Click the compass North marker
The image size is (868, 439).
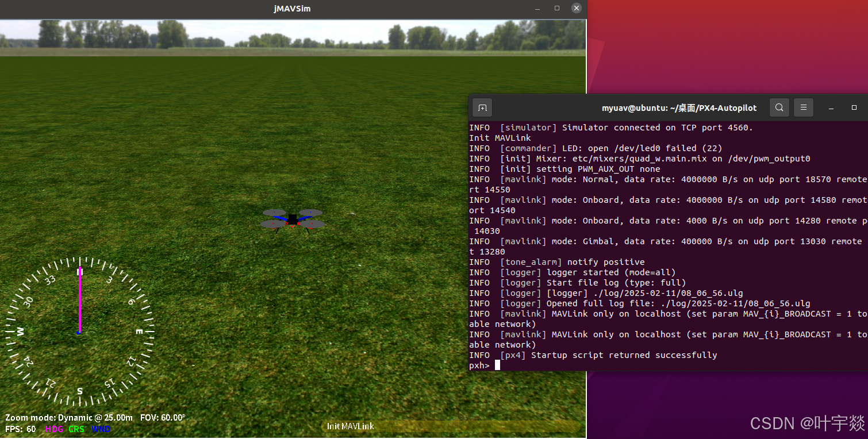tap(80, 271)
